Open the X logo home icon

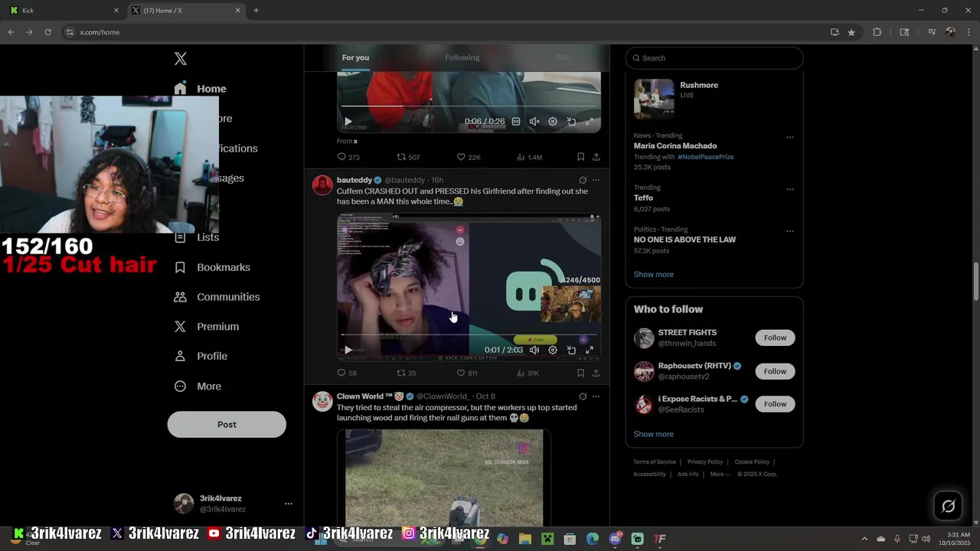(x=181, y=59)
